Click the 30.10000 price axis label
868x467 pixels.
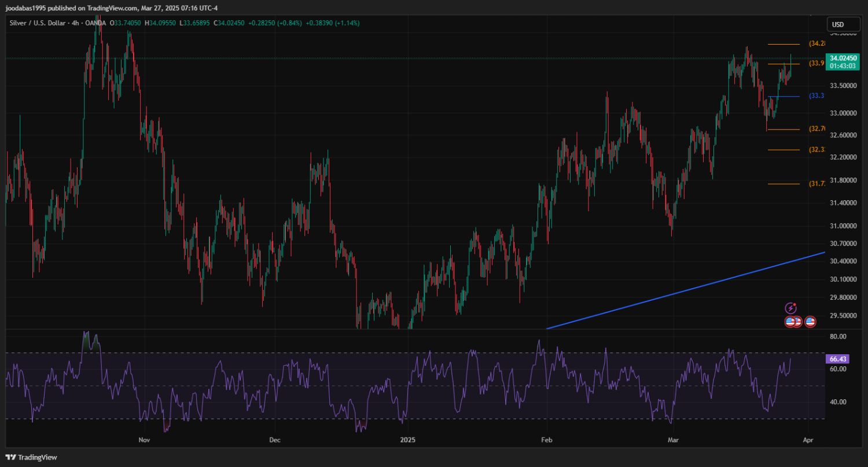(843, 280)
